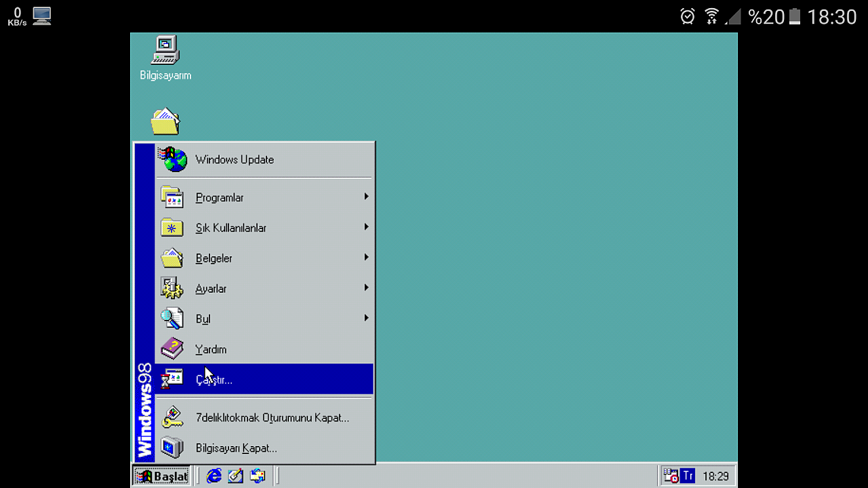This screenshot has height=488, width=868.
Task: Select 7deliklitokmak Oturumunu Kapat... log off entry
Action: pyautogui.click(x=264, y=418)
